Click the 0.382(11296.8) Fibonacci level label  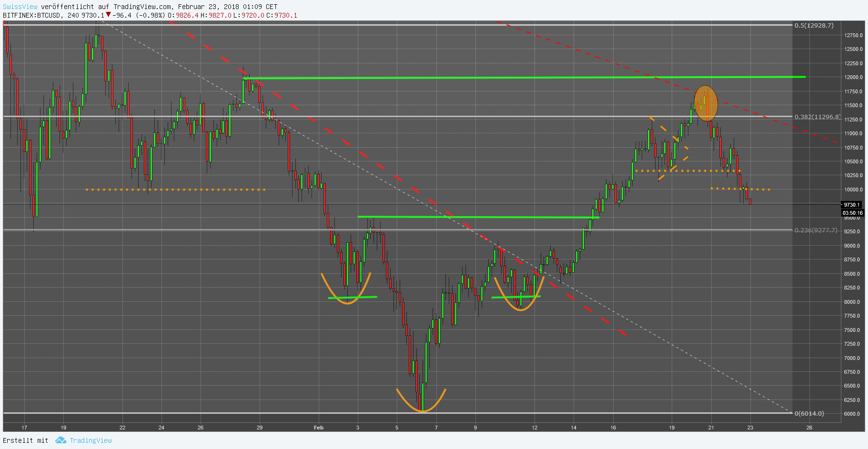818,117
